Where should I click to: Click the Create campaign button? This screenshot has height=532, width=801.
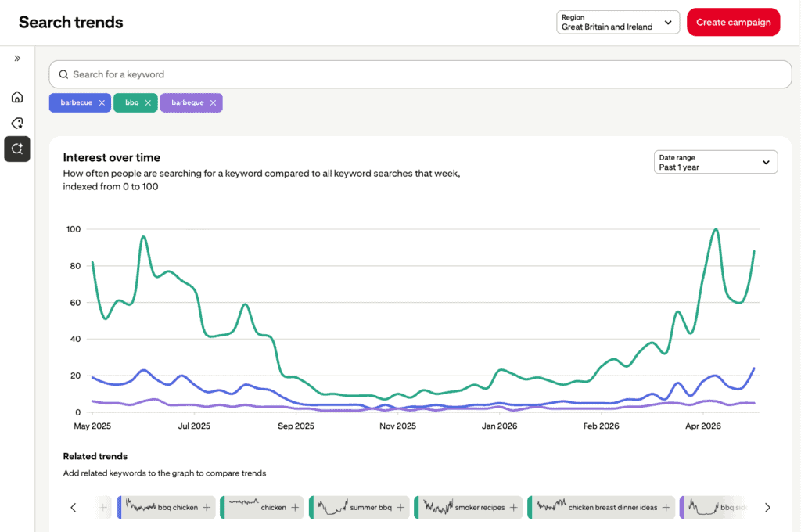(x=733, y=23)
